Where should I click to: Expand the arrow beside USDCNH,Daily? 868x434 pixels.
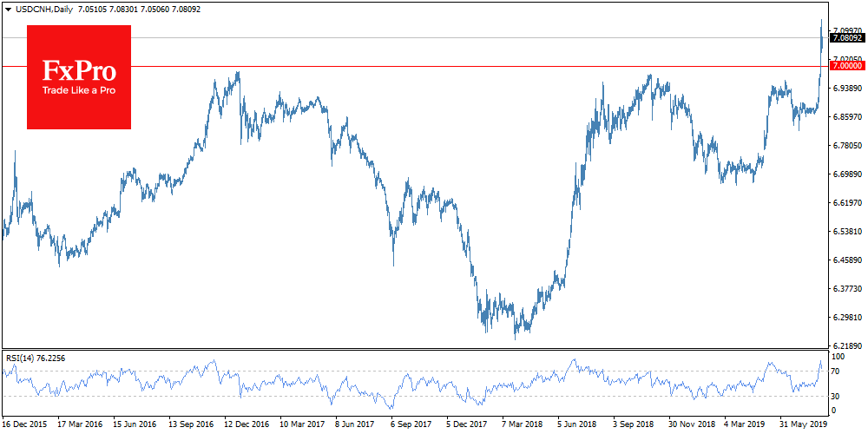click(8, 9)
